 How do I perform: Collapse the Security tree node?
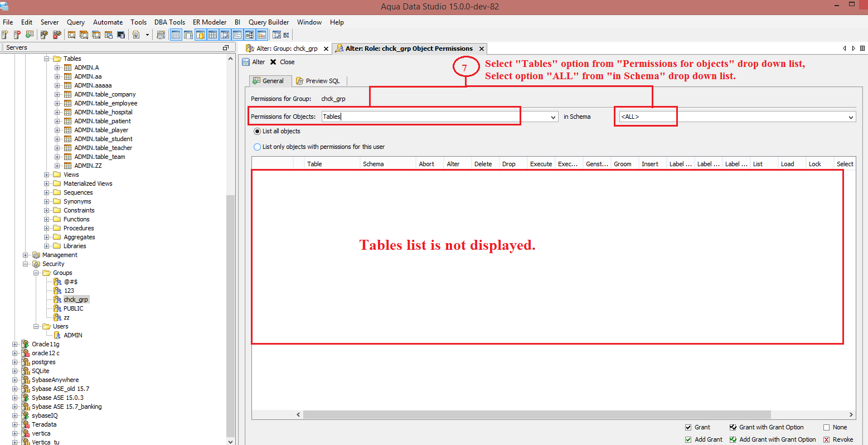[x=26, y=264]
